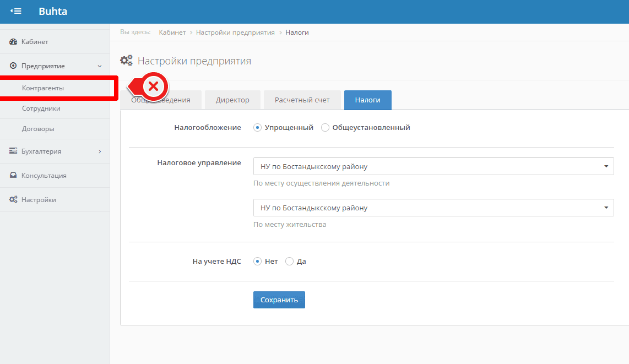Open Сотрудники in sidebar
Screen dimensions: 629x364
point(55,108)
